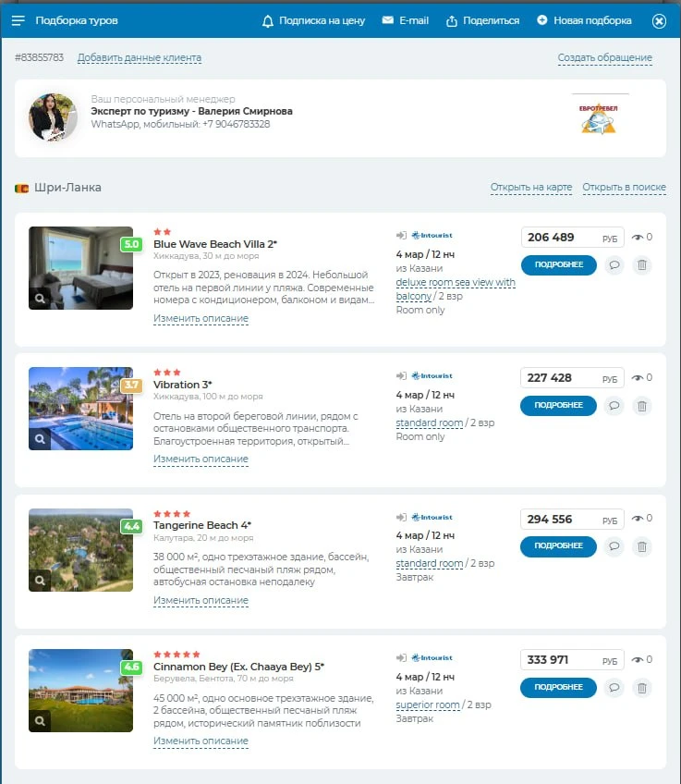The height and width of the screenshot is (784, 681).
Task: Open Открыть на карте link
Action: pos(531,187)
